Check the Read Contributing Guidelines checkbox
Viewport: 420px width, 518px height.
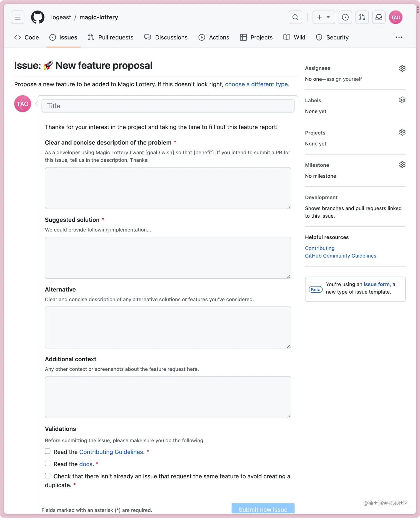pyautogui.click(x=48, y=452)
